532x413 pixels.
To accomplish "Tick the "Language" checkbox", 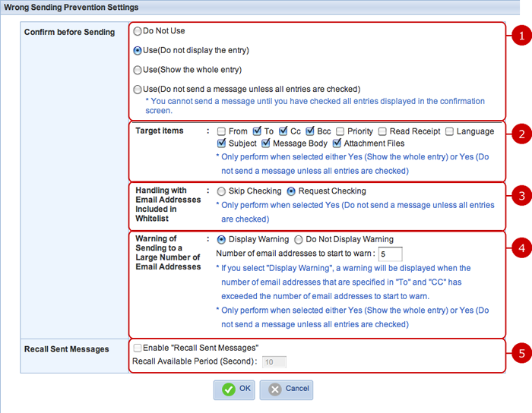I will [x=449, y=131].
